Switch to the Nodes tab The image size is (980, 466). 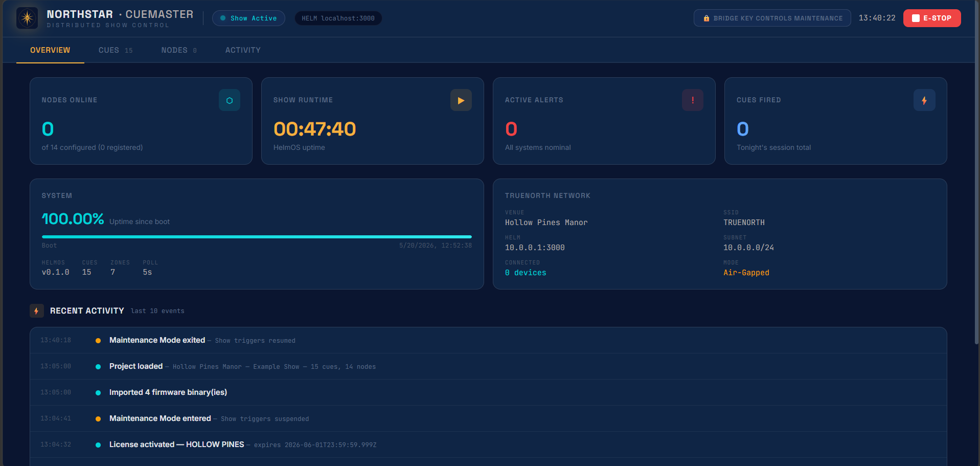pyautogui.click(x=179, y=50)
